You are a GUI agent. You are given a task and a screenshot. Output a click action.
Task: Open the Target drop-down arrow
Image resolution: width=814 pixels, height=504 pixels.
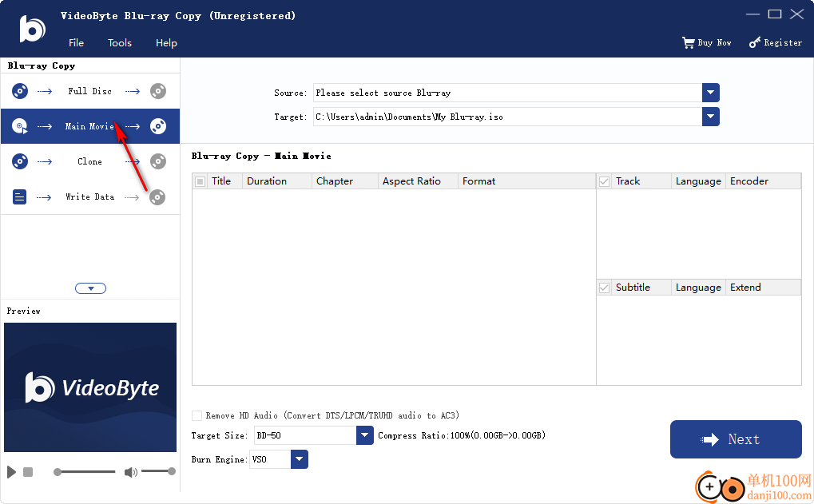pyautogui.click(x=711, y=117)
